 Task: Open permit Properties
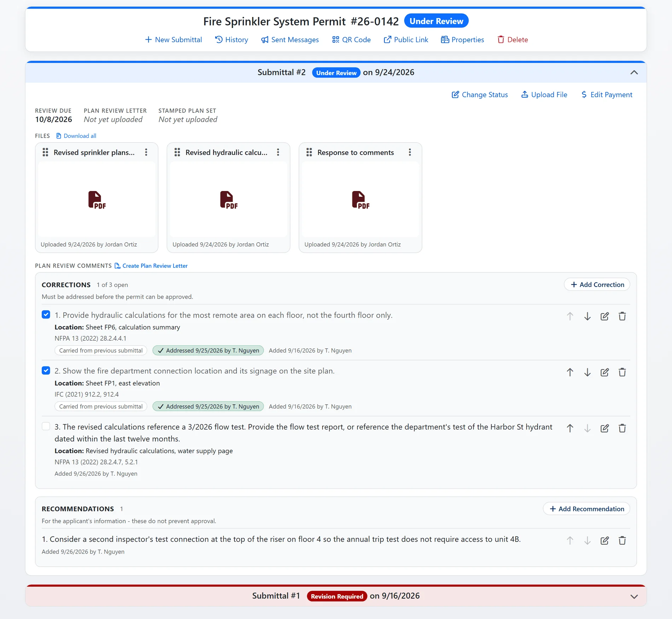pos(463,40)
